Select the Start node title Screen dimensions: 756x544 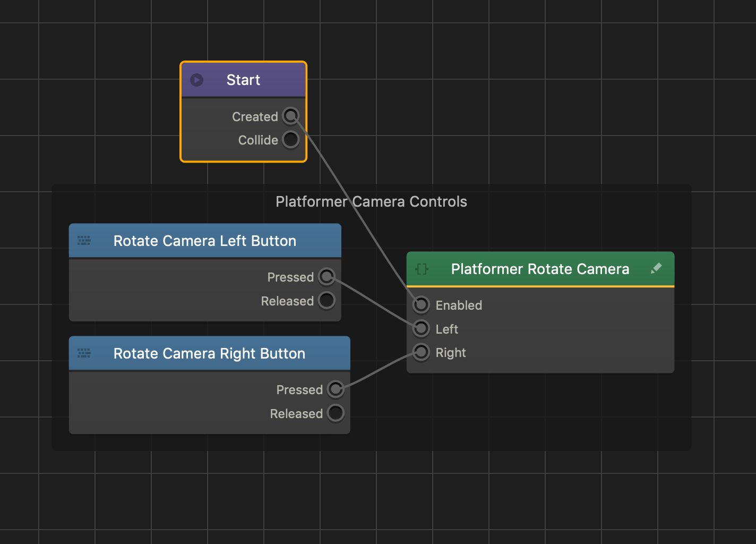(243, 80)
